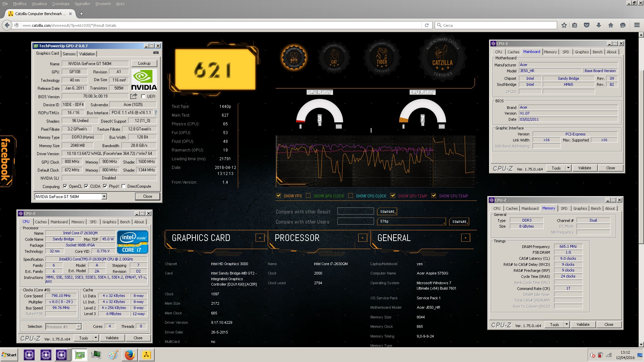Click COMPARE beside the 576p dropdown
644x362 pixels.
pyautogui.click(x=459, y=222)
